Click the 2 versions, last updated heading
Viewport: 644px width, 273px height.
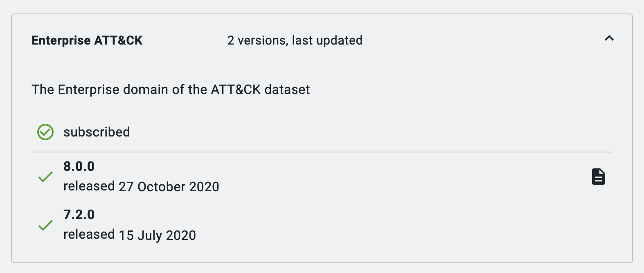pyautogui.click(x=295, y=40)
